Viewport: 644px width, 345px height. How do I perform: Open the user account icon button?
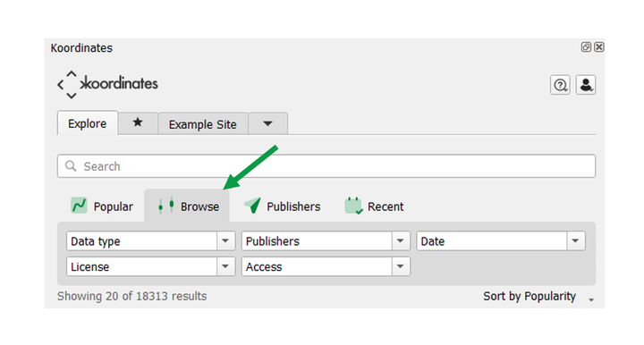pos(586,85)
